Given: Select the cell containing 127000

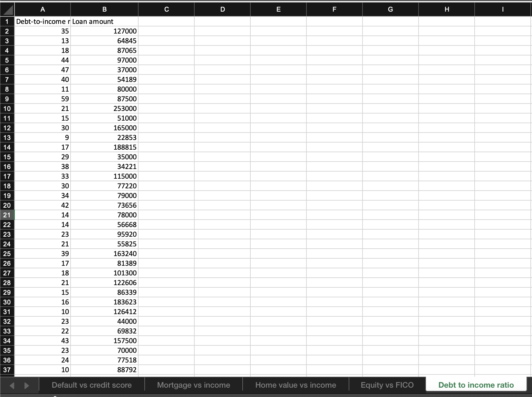Looking at the screenshot, I should [x=104, y=31].
